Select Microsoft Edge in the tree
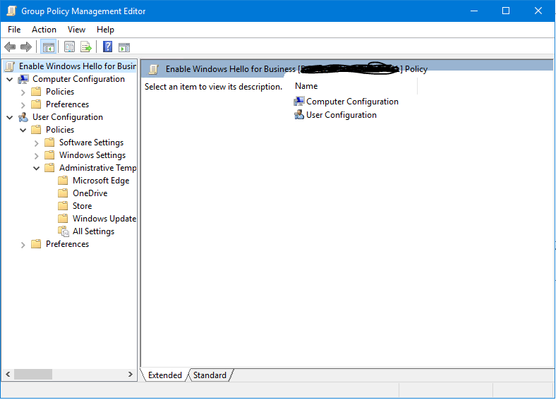The image size is (556, 400). click(101, 180)
